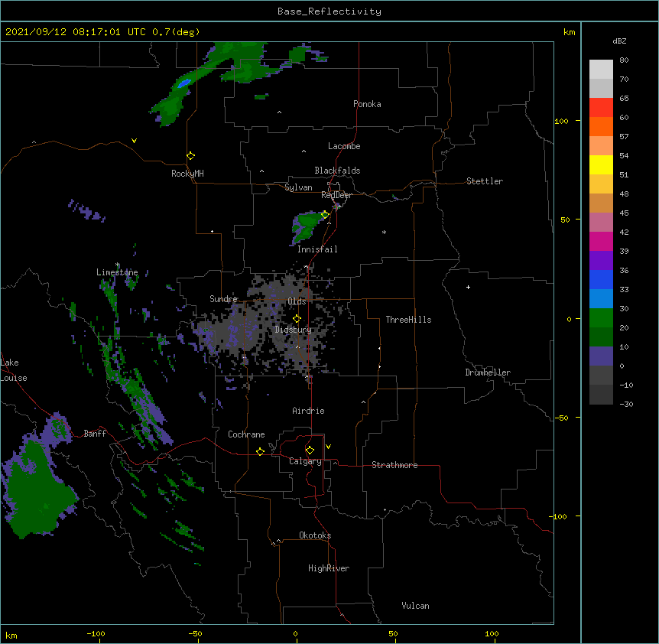Click the RockyMH label
This screenshot has height=644, width=659.
(187, 173)
